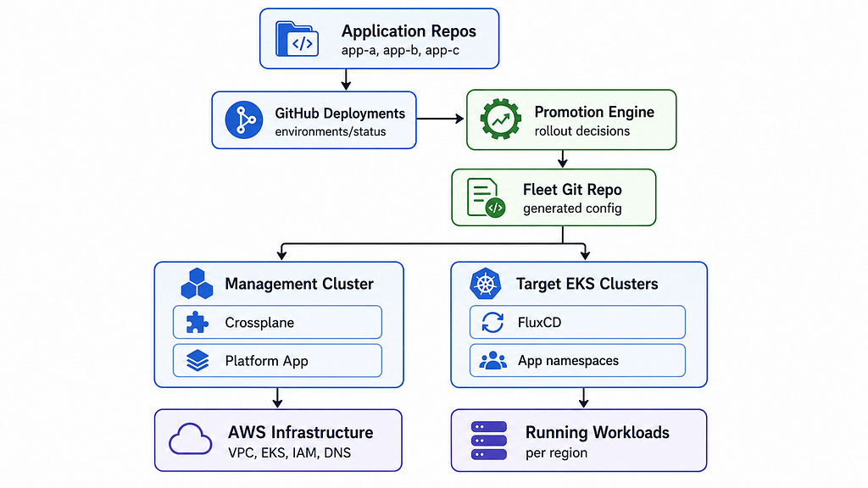Click the Fleet Git Repo document icon
The width and height of the screenshot is (868, 488).
pyautogui.click(x=486, y=197)
